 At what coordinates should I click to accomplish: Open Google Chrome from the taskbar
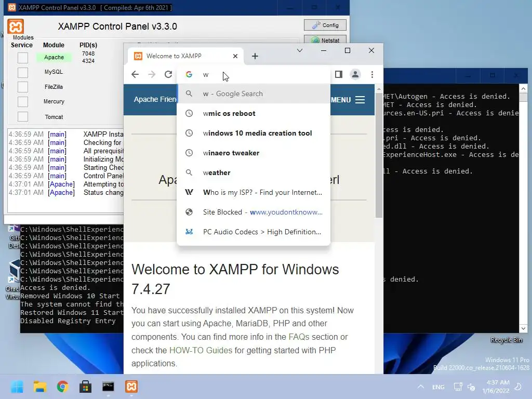click(x=62, y=387)
